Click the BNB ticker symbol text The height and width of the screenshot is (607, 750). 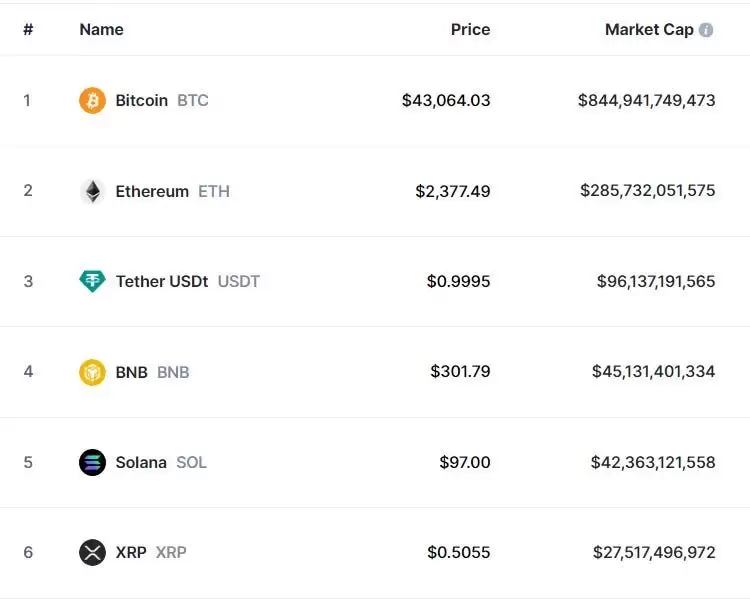point(173,372)
